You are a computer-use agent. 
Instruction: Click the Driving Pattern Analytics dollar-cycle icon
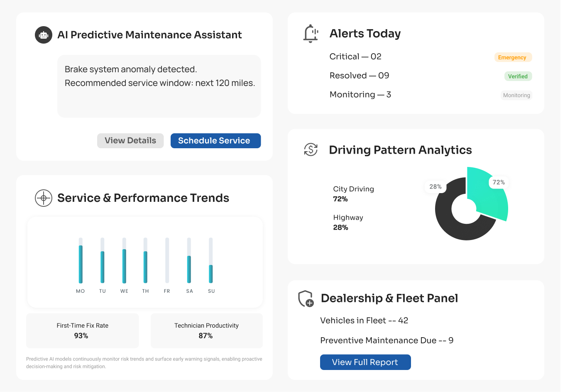[x=311, y=149]
